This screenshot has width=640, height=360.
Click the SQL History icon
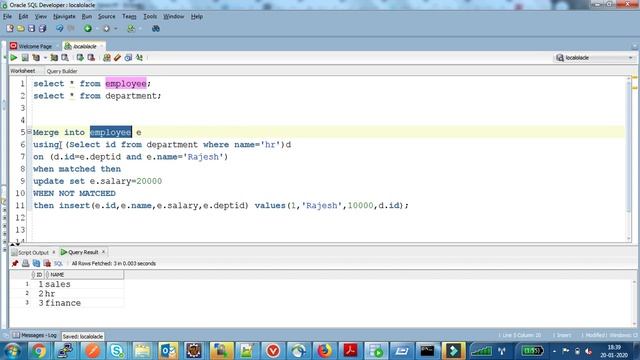tap(128, 58)
